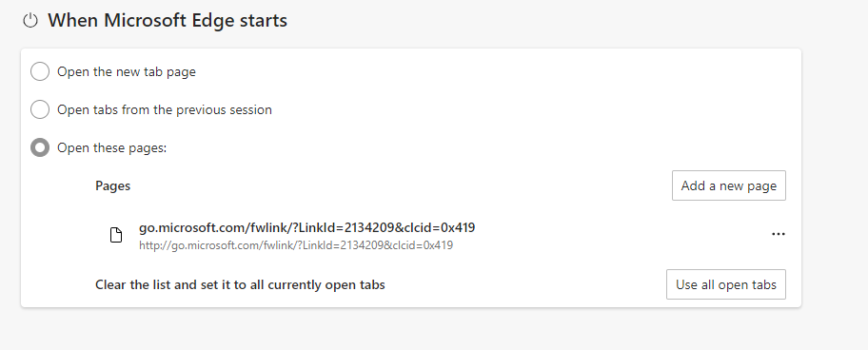868x350 pixels.
Task: Click the Use all open tabs button
Action: coord(726,284)
